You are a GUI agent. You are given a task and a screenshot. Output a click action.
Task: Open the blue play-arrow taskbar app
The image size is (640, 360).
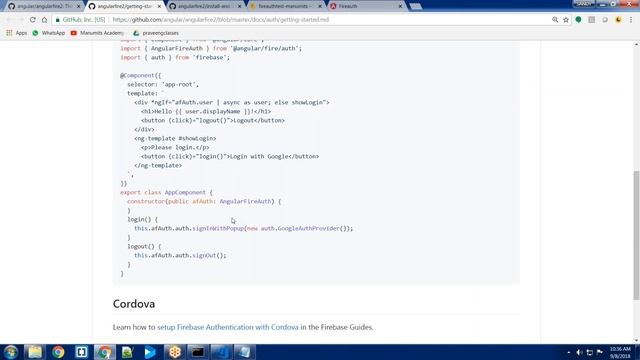tap(150, 352)
